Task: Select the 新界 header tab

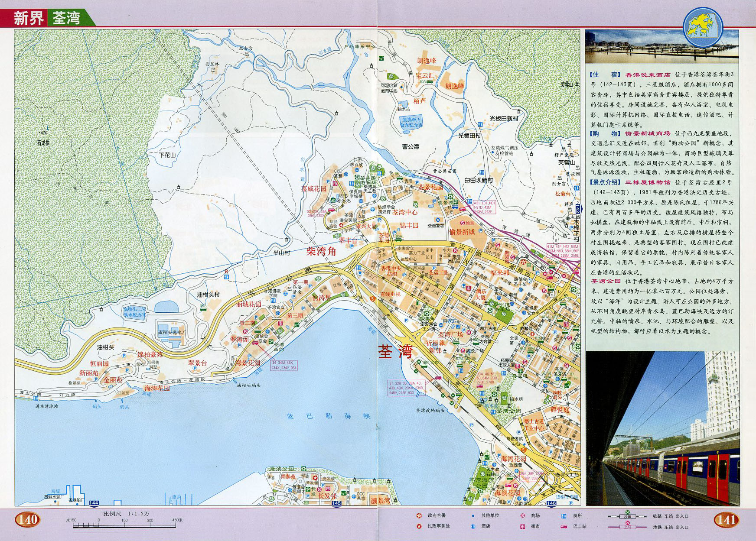Action: point(29,18)
